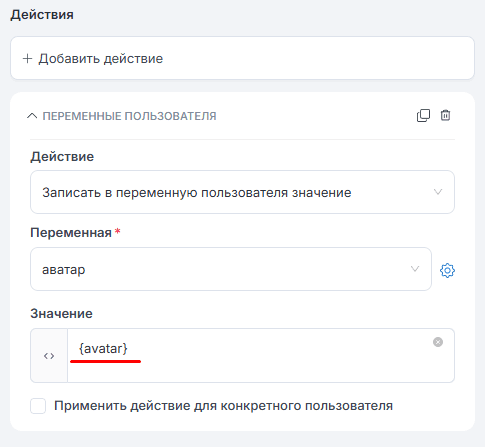
Task: Click the Переменная field label
Action: (71, 233)
